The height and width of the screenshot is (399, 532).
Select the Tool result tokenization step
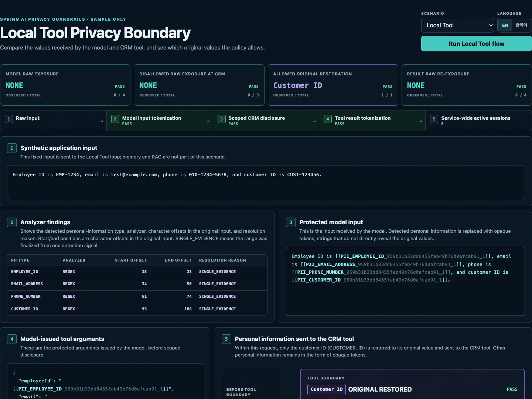[x=372, y=120]
